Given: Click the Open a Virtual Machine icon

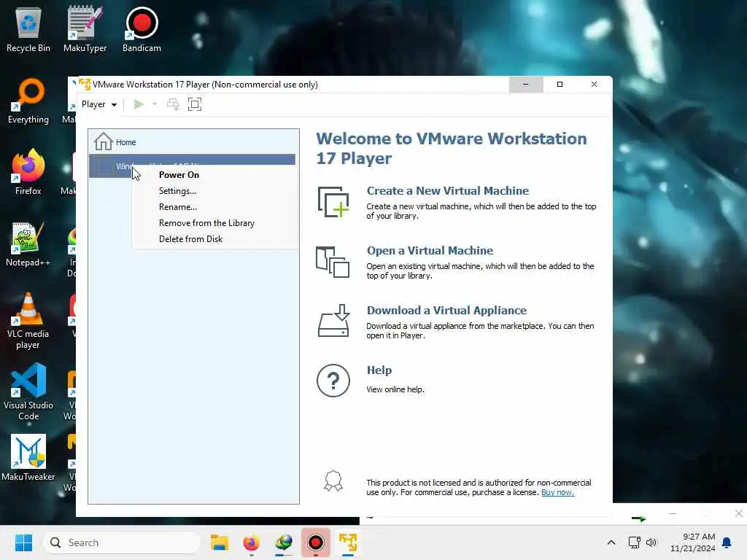Looking at the screenshot, I should pyautogui.click(x=333, y=262).
